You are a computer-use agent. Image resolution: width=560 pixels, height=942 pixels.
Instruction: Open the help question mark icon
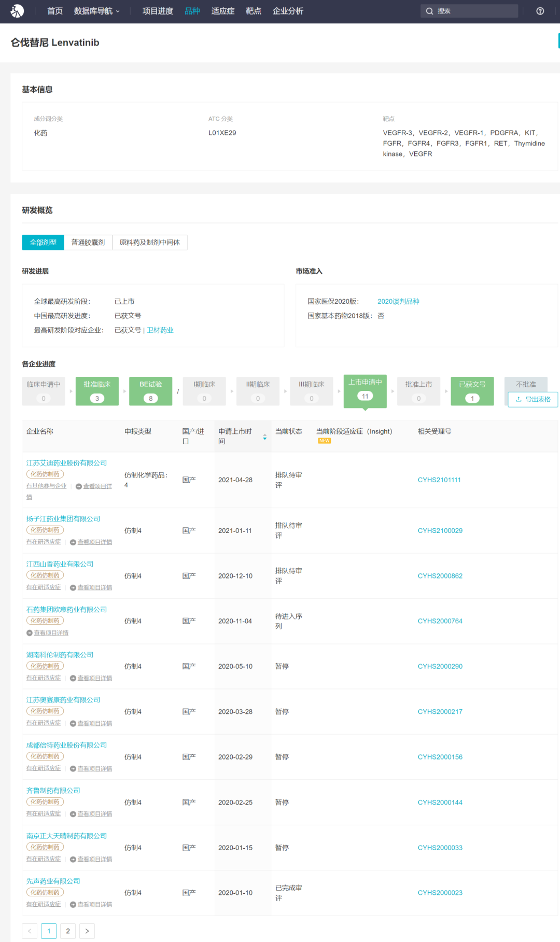(540, 11)
